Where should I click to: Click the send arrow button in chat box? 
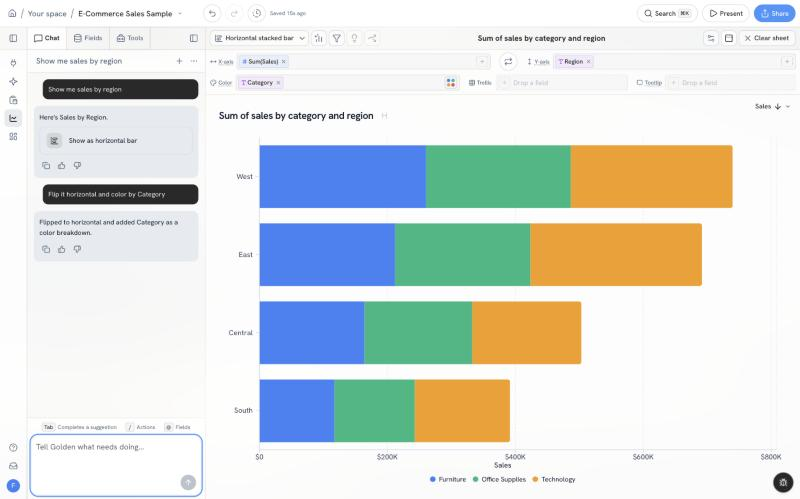point(188,482)
